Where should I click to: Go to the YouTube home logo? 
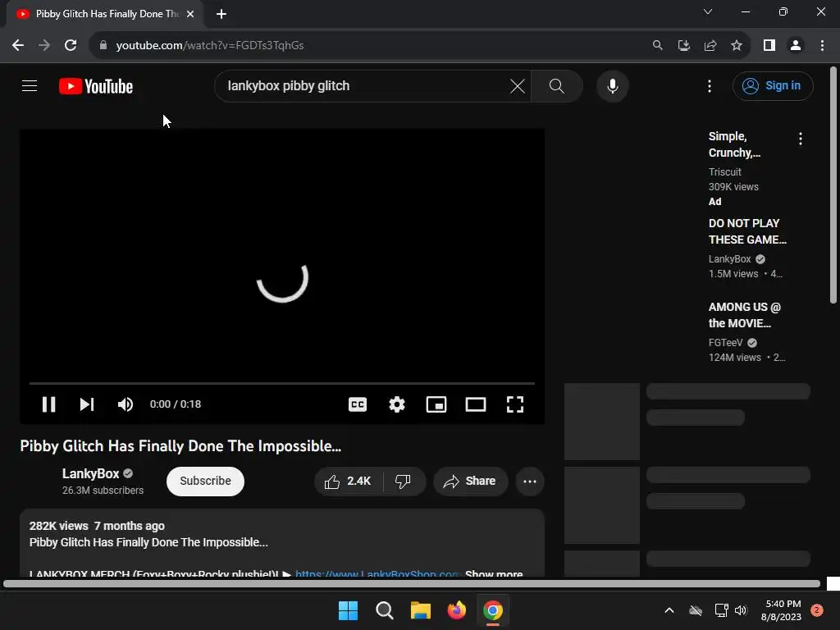[x=96, y=86]
